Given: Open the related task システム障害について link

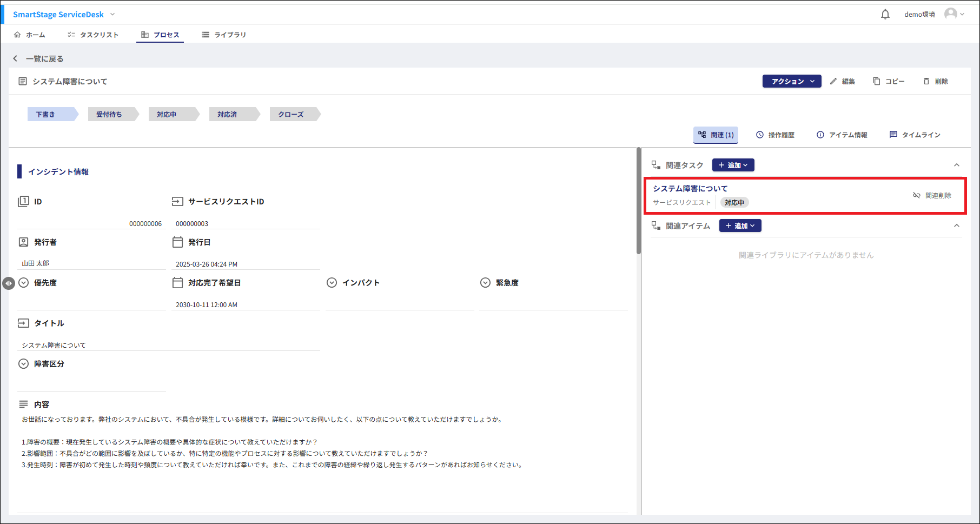Looking at the screenshot, I should click(690, 188).
